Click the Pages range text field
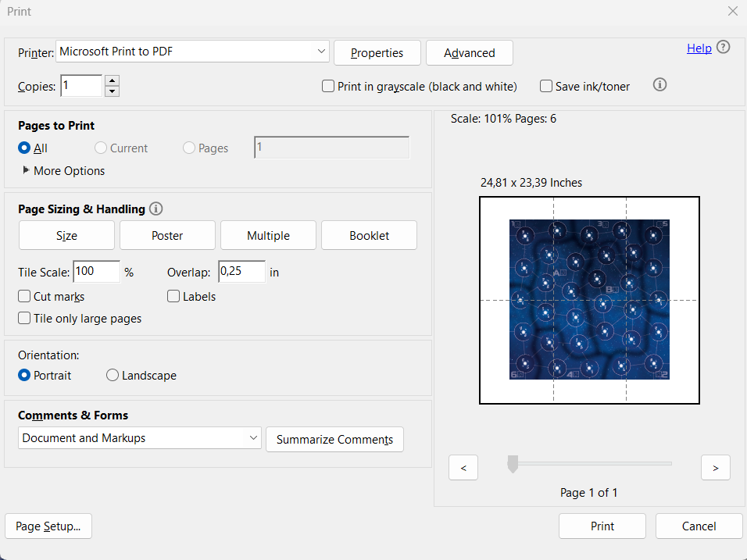 [332, 148]
